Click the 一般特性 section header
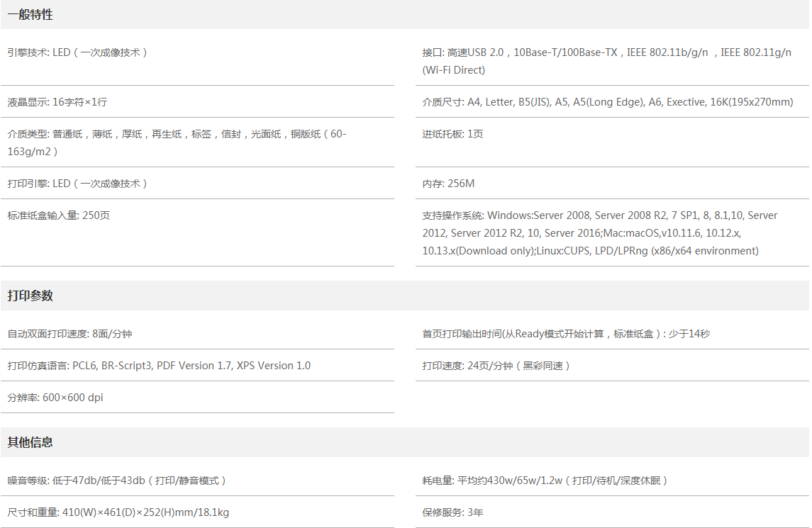Viewport: 812px width, 528px height. pos(30,15)
